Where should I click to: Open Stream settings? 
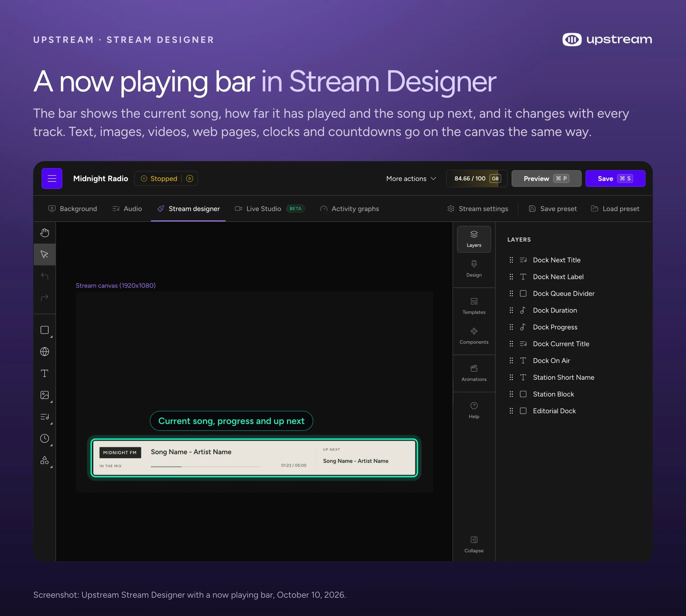[477, 209]
